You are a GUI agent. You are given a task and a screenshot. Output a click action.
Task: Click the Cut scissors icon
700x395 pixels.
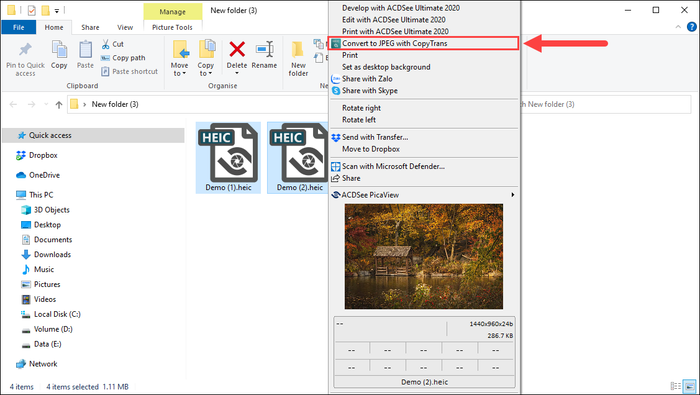(x=105, y=44)
